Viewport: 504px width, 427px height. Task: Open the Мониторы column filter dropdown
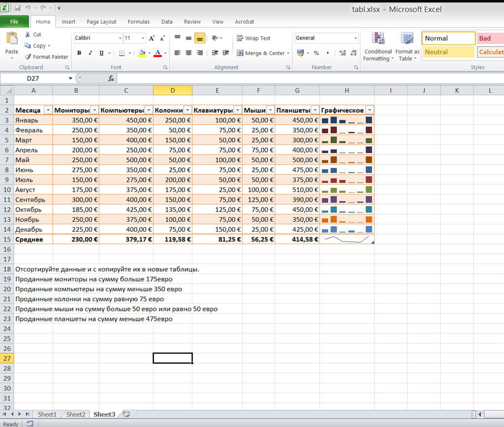point(94,110)
